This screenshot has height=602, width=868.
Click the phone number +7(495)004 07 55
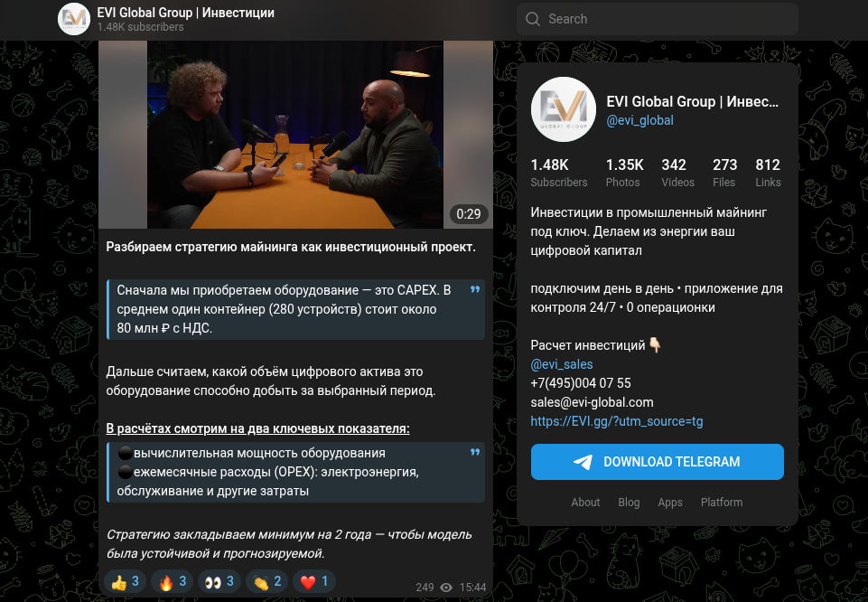(581, 383)
